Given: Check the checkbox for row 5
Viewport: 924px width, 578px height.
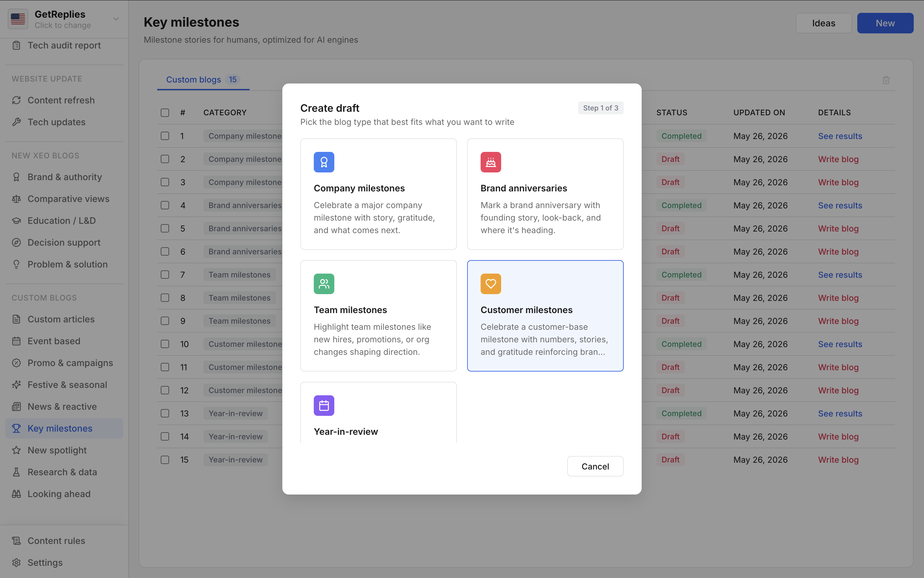Looking at the screenshot, I should (165, 228).
